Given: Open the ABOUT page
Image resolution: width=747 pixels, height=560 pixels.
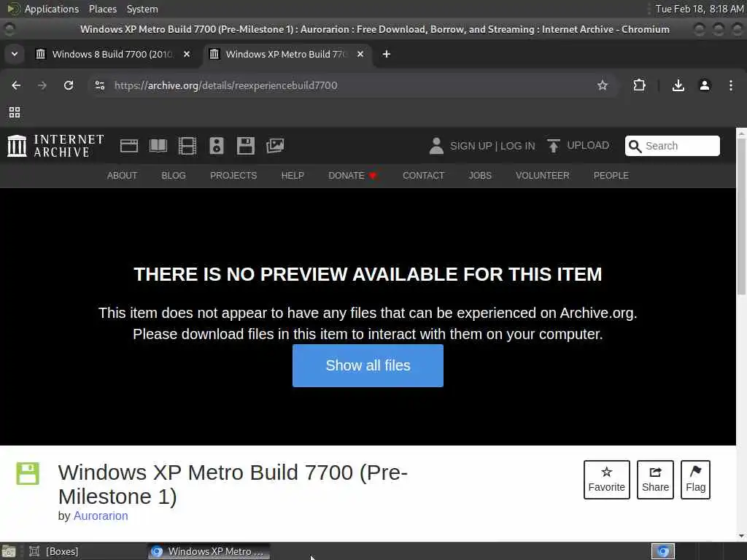Looking at the screenshot, I should 122,176.
